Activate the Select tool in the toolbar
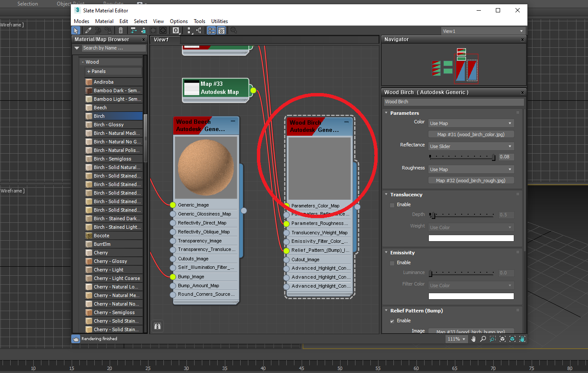Screen dimensions: 588x373 (76, 30)
